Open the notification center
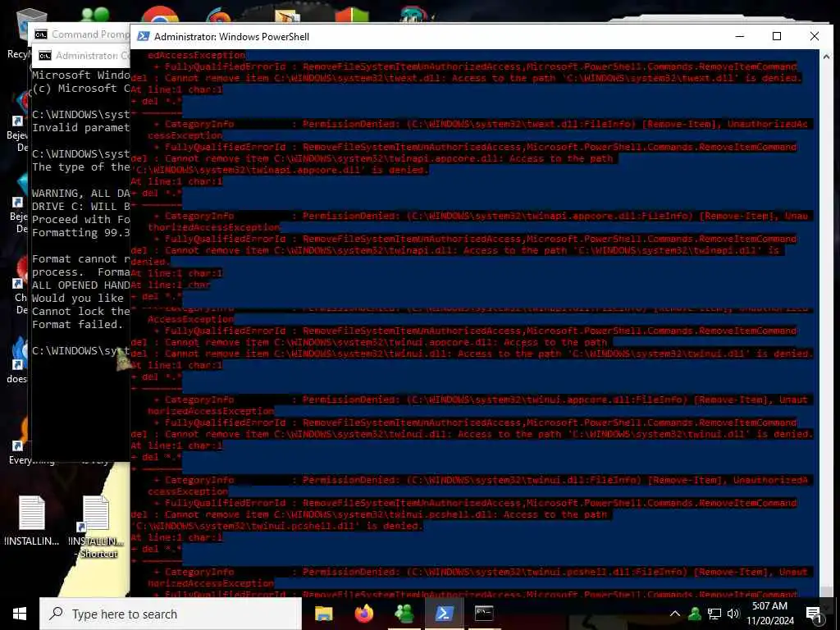 click(x=814, y=614)
